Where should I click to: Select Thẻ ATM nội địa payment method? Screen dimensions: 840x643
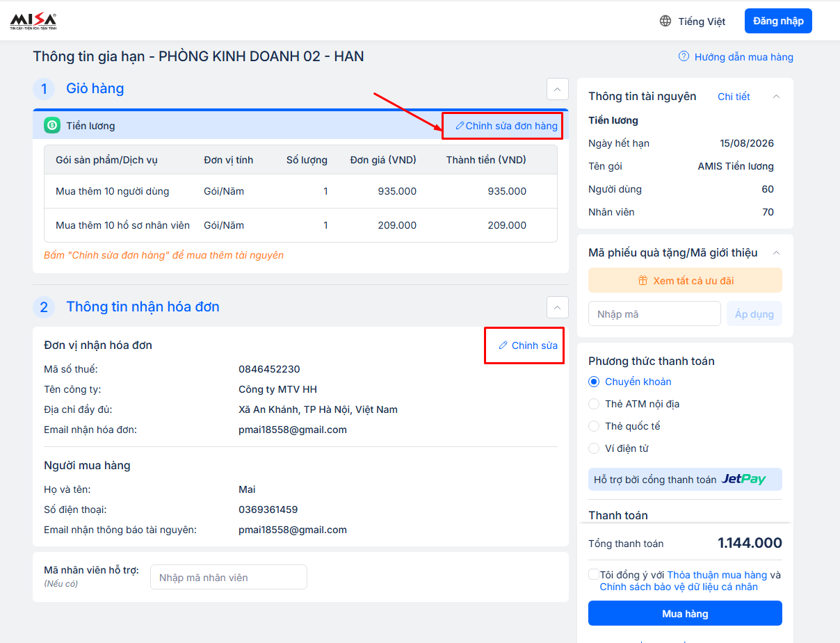click(x=594, y=404)
